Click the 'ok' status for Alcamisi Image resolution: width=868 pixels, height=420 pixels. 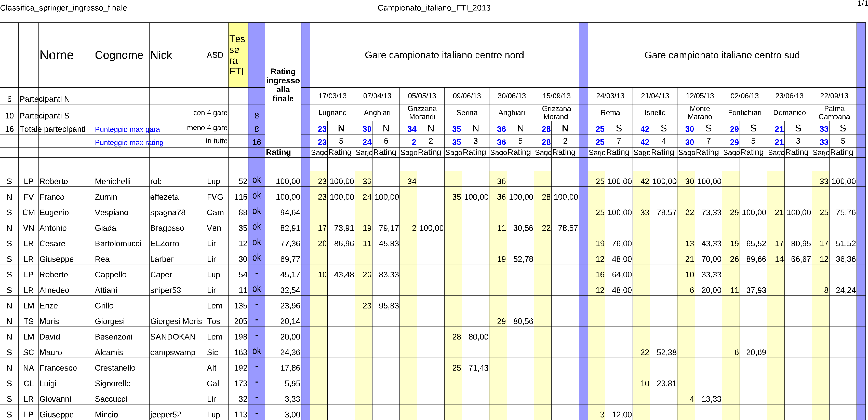(256, 351)
